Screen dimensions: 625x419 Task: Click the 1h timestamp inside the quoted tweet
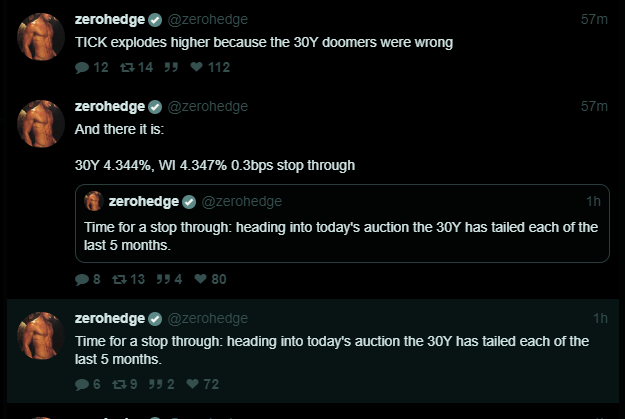click(593, 201)
